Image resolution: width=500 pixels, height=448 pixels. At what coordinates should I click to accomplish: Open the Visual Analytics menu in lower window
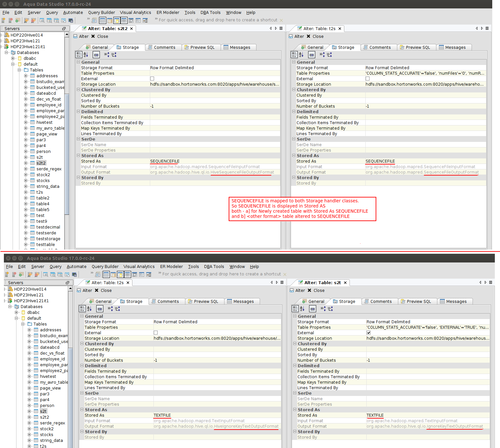coord(139,267)
